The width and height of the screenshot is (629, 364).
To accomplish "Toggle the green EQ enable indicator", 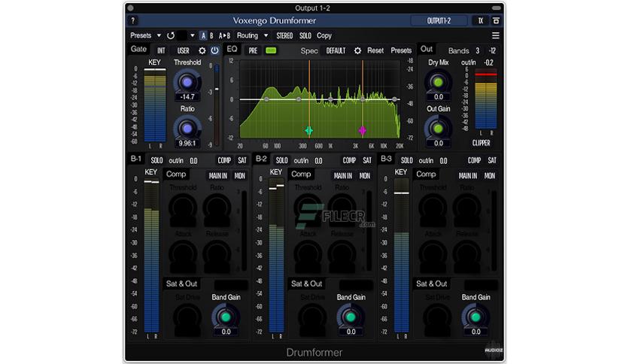I will click(x=271, y=50).
